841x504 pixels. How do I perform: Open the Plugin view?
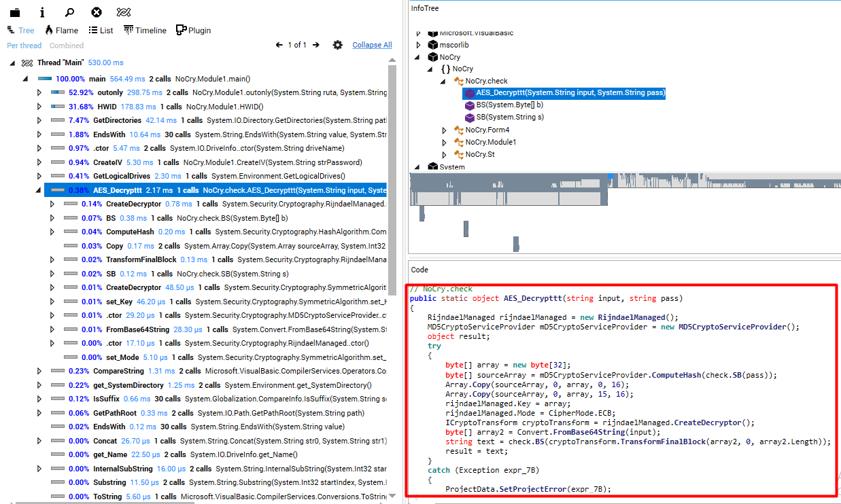pyautogui.click(x=194, y=31)
